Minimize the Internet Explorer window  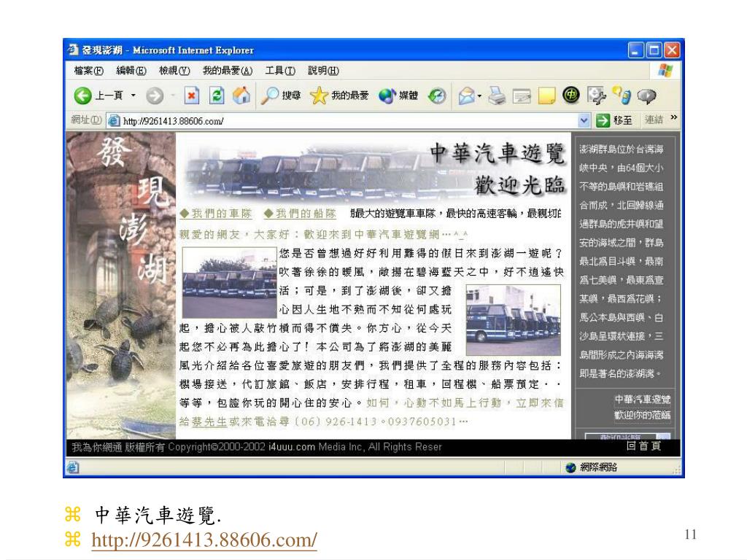[x=635, y=50]
